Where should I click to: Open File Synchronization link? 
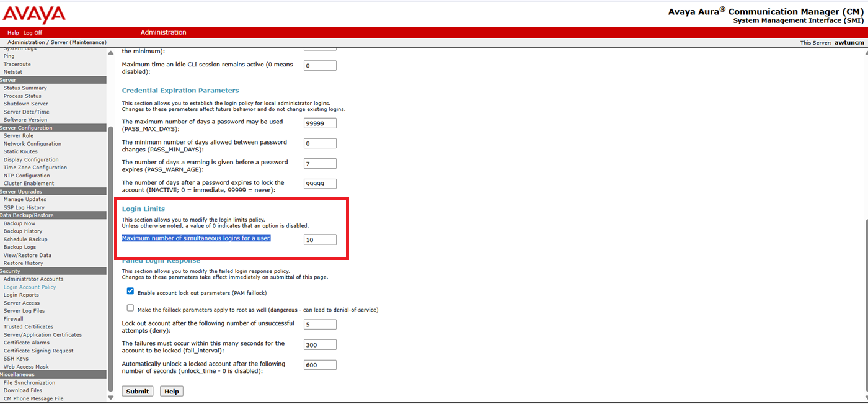(29, 383)
